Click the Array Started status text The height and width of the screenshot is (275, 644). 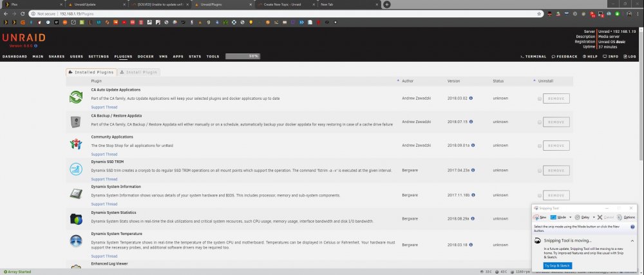click(x=17, y=272)
